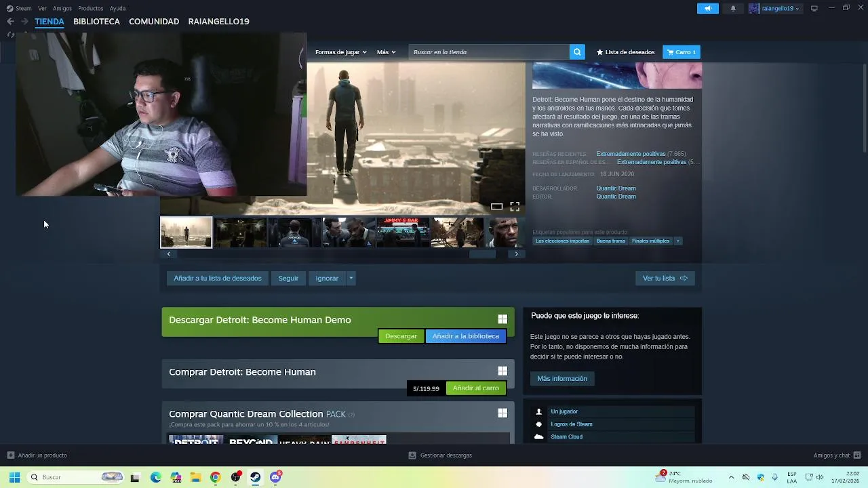This screenshot has width=868, height=488.
Task: Click Añadir a la biblioteca
Action: [x=466, y=336]
